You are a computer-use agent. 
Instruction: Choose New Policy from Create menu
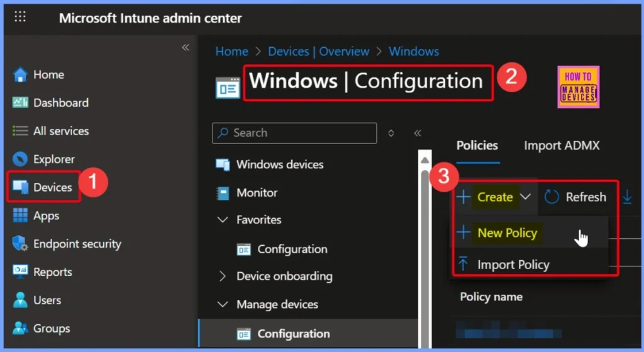click(x=508, y=233)
